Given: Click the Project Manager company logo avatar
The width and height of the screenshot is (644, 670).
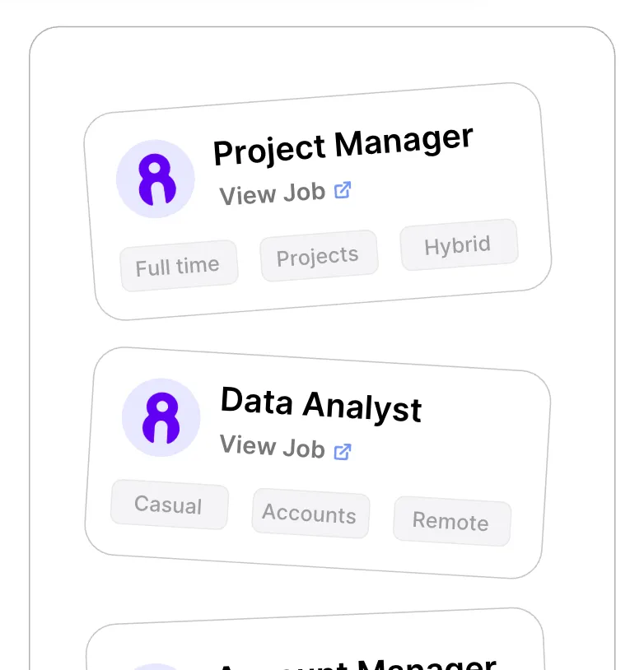Looking at the screenshot, I should [156, 179].
